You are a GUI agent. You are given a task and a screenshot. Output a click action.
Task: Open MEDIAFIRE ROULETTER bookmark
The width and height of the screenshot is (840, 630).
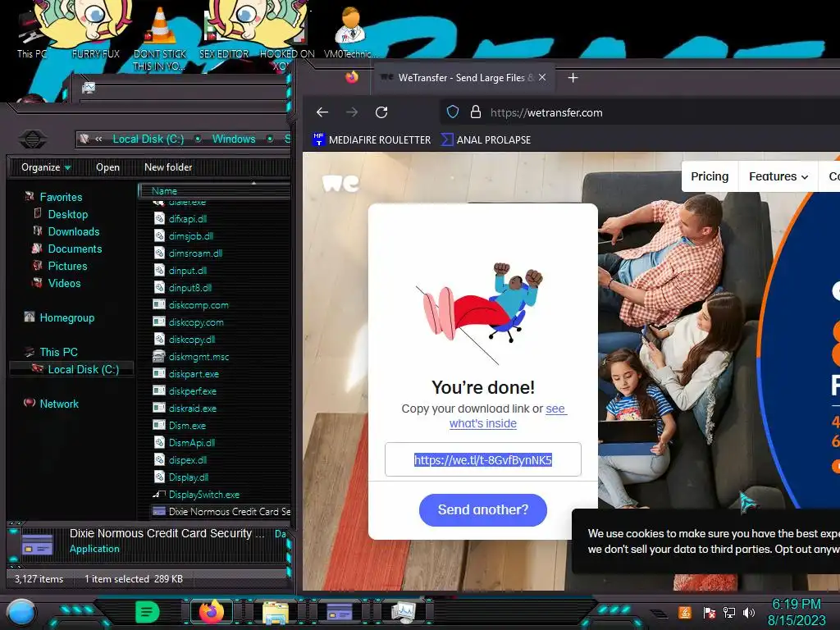click(x=372, y=139)
